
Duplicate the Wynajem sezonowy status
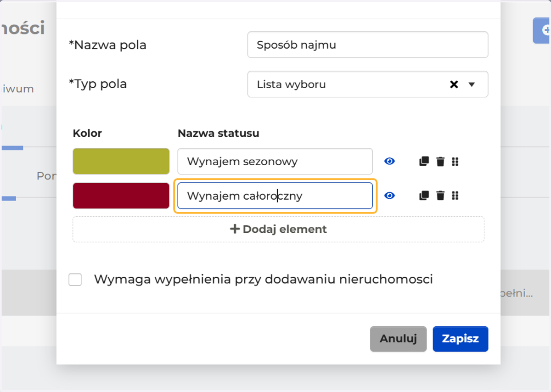click(424, 162)
